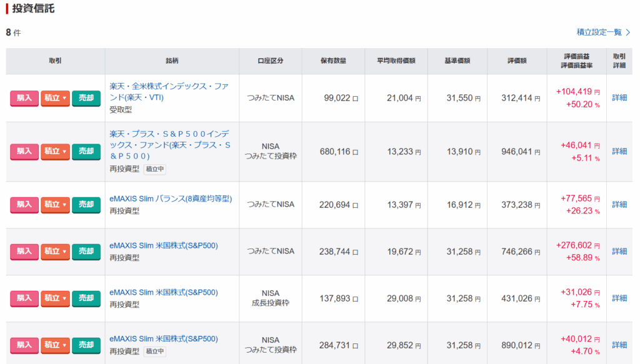
Task: Click the 受取型 label under 楽天・VTI
Action: coord(121,110)
